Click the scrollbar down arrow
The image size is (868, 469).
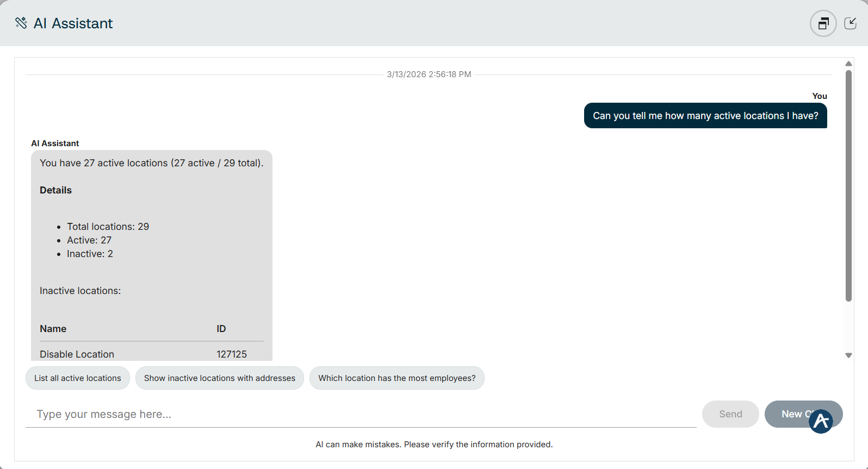tap(848, 355)
